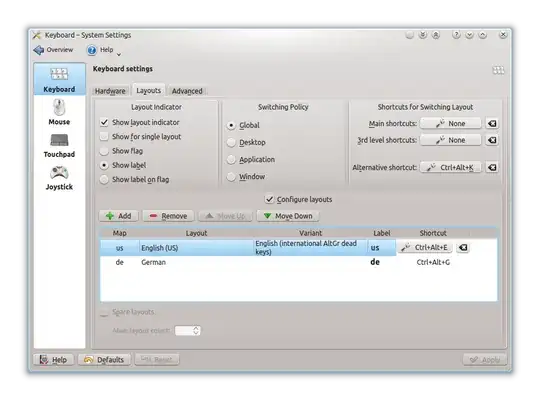
Task: Restore settings with Defaults button
Action: tap(104, 360)
